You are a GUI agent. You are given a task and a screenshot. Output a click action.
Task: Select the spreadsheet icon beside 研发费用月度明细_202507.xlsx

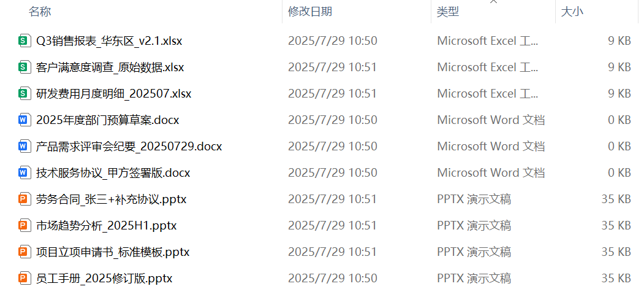pyautogui.click(x=24, y=94)
